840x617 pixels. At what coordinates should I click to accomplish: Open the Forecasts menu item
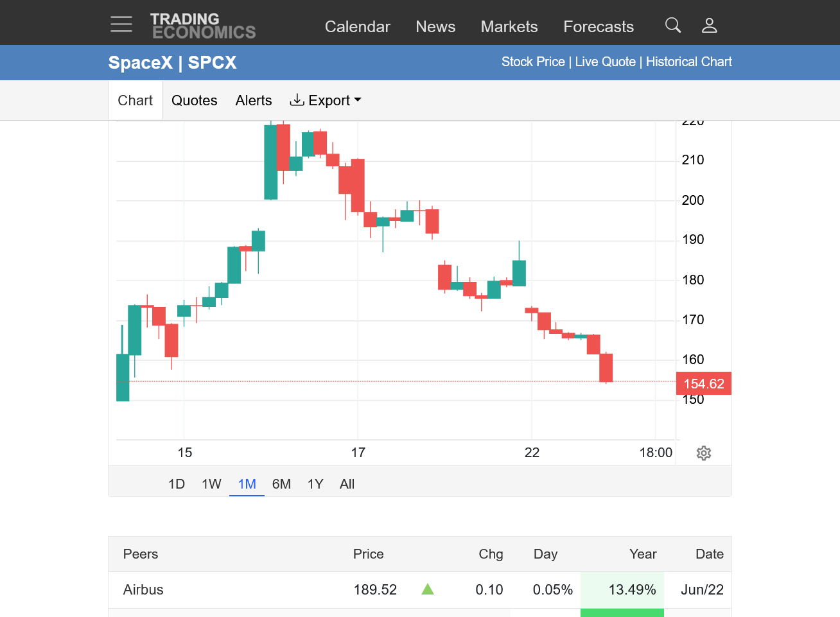[599, 26]
